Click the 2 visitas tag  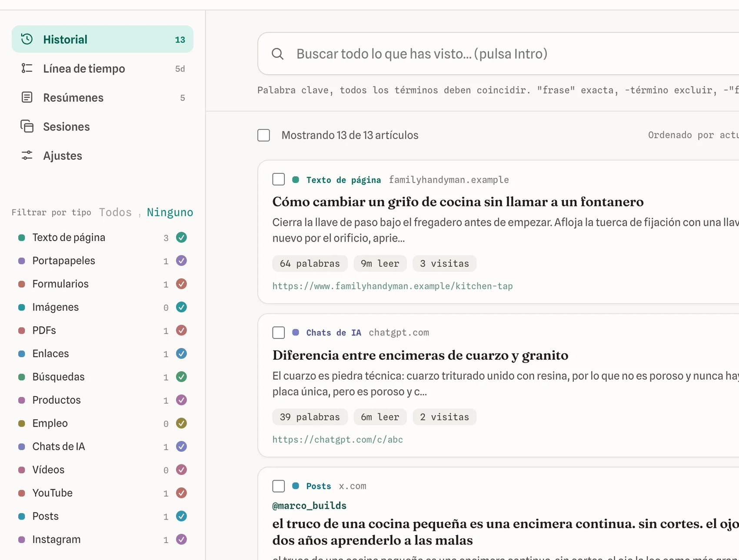coord(444,417)
